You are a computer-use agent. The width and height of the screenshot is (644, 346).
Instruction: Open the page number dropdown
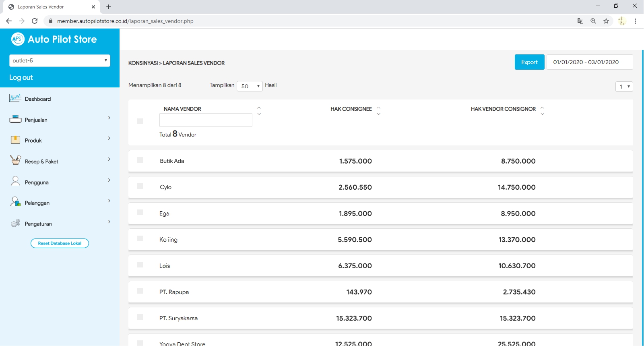(624, 87)
